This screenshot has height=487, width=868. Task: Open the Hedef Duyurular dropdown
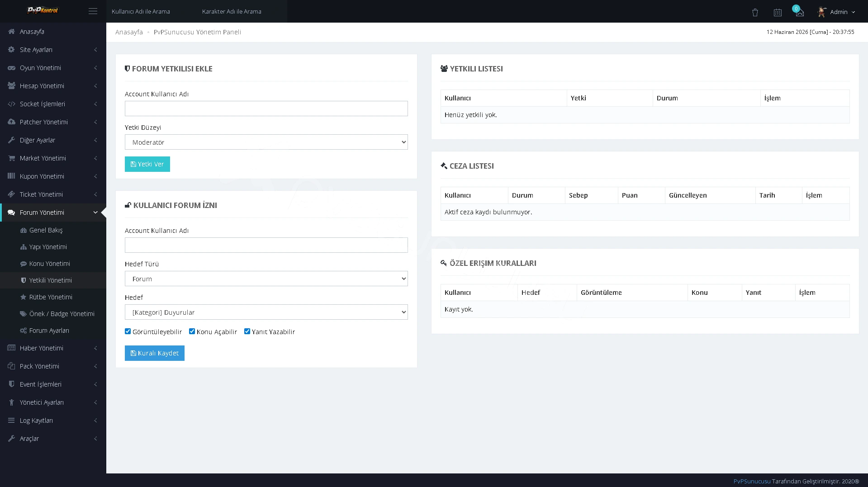point(266,312)
